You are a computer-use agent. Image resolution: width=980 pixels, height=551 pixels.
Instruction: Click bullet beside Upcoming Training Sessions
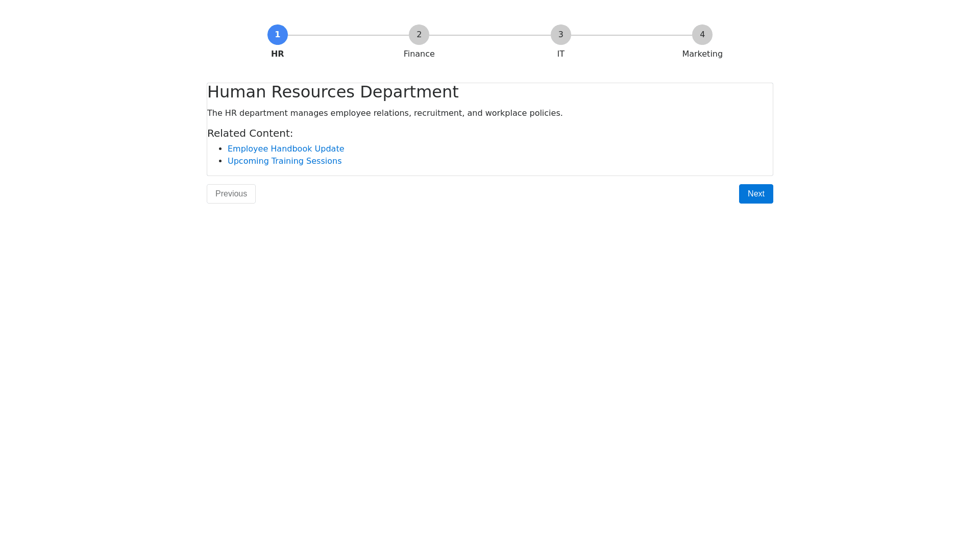click(220, 161)
